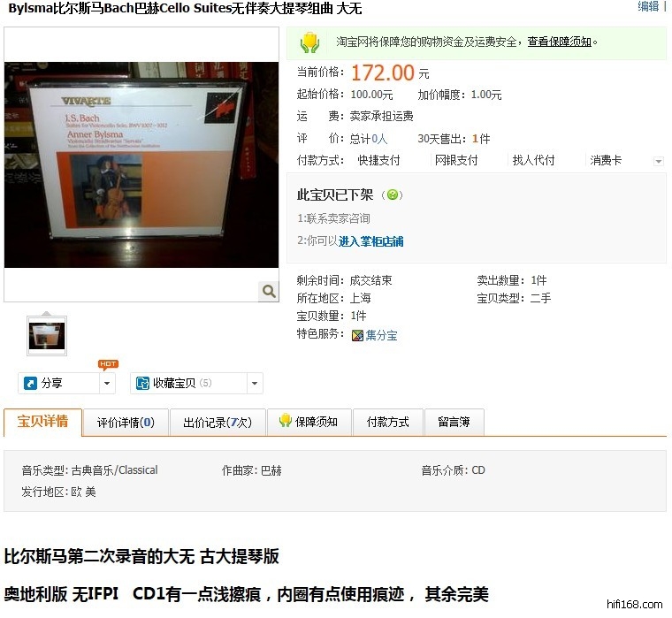Expand the 分享 dropdown arrow
This screenshot has height=618, width=672.
(107, 384)
